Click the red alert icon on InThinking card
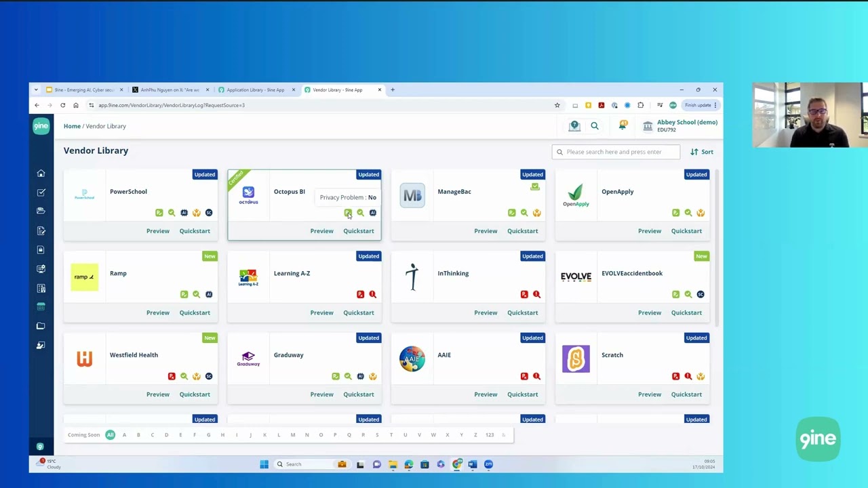 [x=536, y=294]
